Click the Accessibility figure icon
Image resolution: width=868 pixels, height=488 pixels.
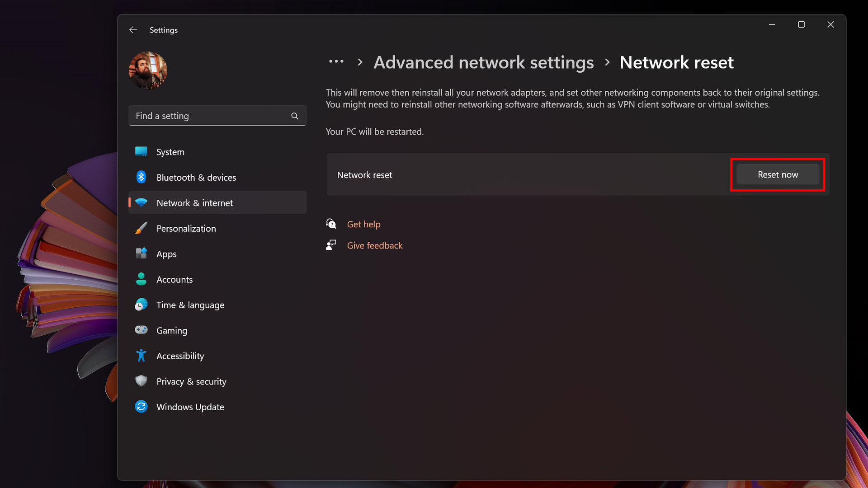coord(141,356)
